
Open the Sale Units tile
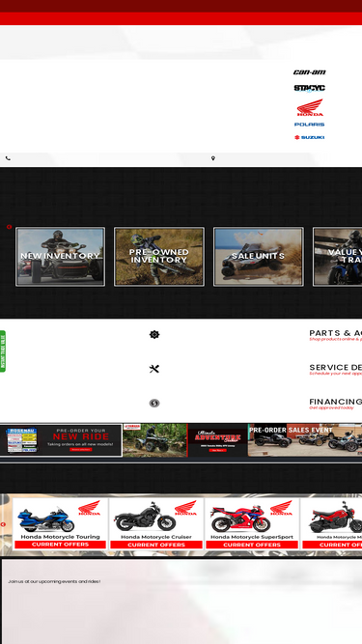258,257
